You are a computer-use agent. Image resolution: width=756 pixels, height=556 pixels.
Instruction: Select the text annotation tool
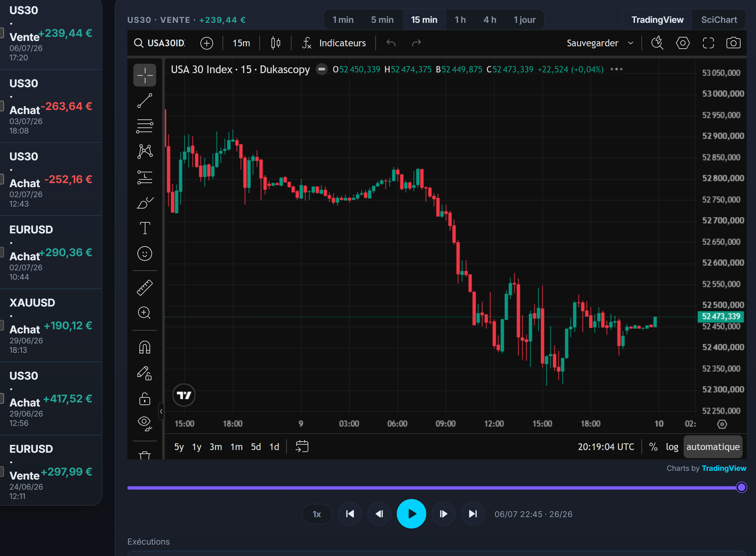tap(145, 228)
